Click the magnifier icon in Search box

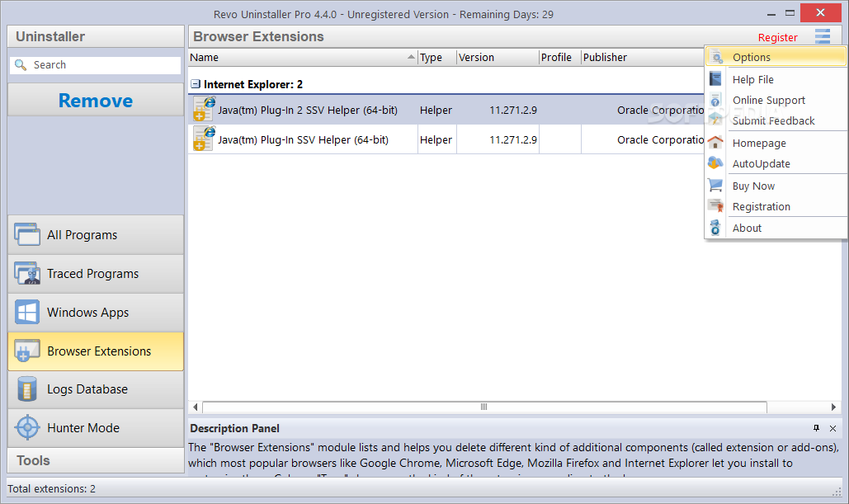[x=21, y=65]
